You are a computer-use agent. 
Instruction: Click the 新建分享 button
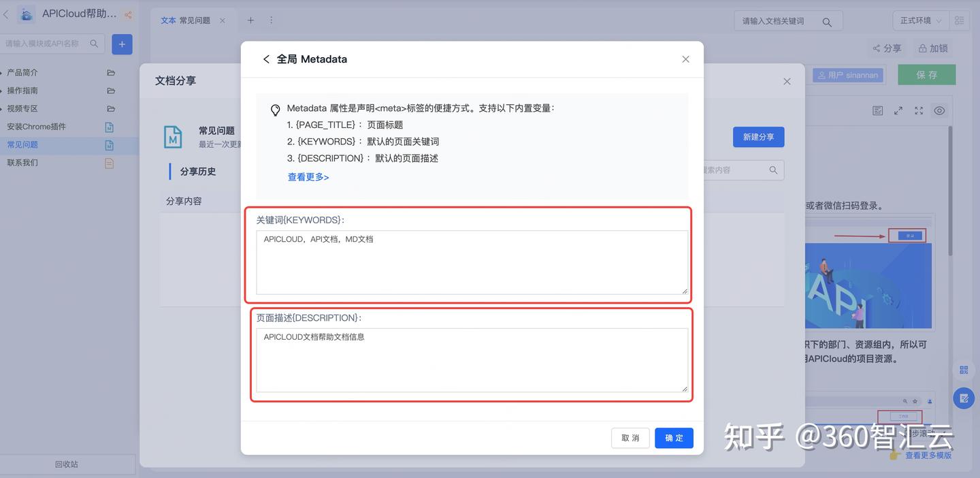pyautogui.click(x=758, y=137)
